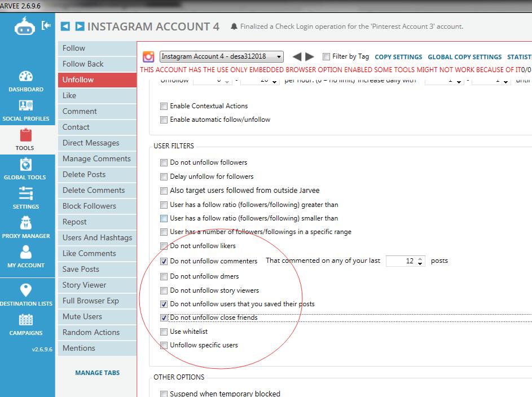The height and width of the screenshot is (397, 532).
Task: Click the black left arrow beside account dropdown
Action: [297, 56]
